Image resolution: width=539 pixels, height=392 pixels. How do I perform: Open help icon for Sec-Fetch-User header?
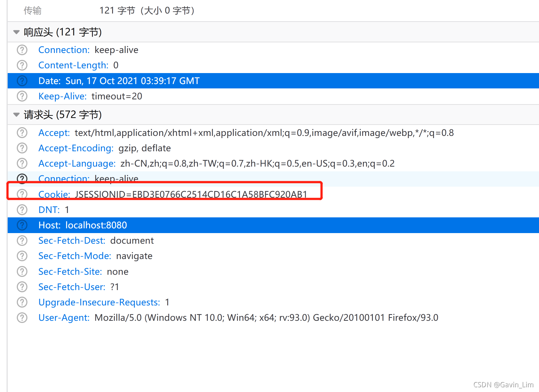click(x=22, y=287)
